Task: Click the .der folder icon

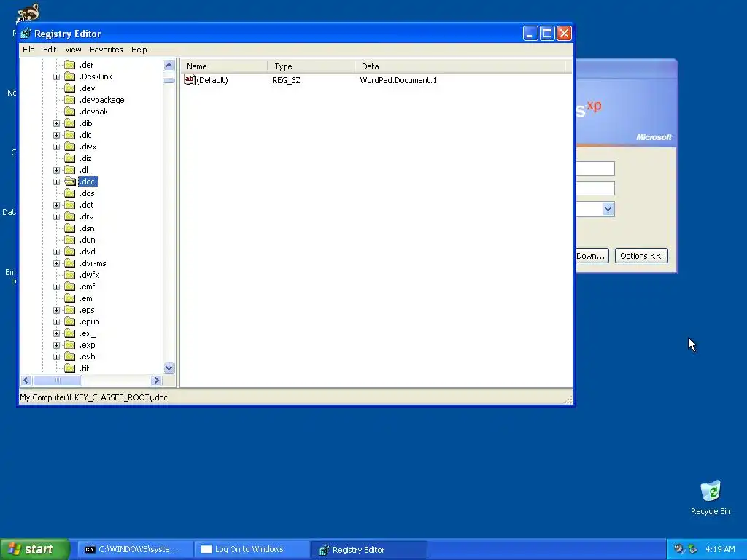Action: 69,65
